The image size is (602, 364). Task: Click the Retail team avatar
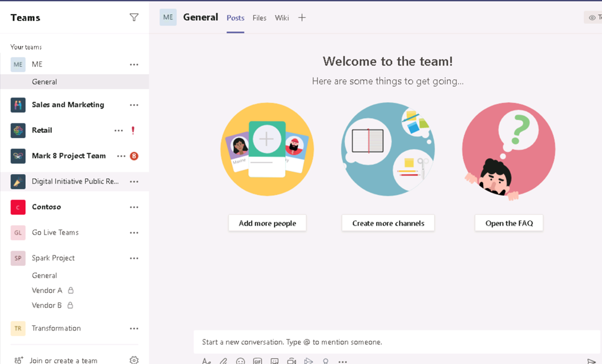click(x=18, y=131)
